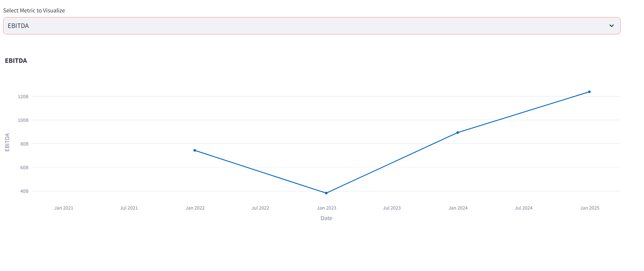
Task: Click the Jan 2021 x-axis label
Action: click(64, 208)
